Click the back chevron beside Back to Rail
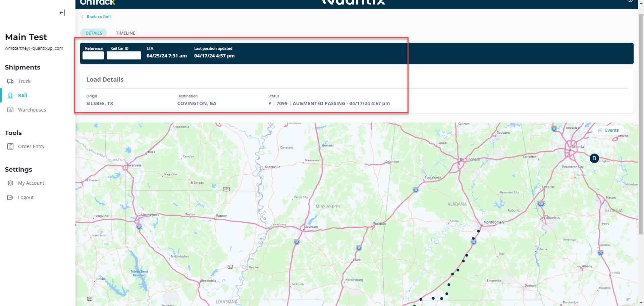 (82, 17)
